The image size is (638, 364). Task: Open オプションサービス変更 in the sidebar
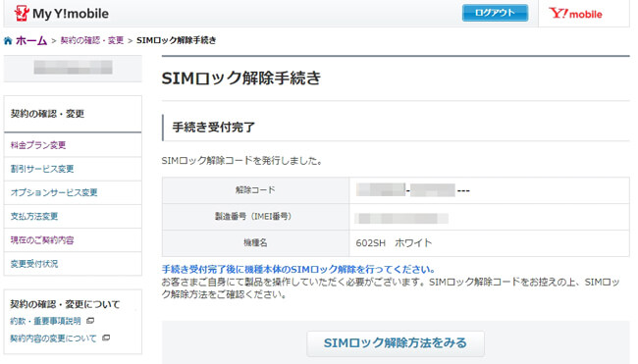pyautogui.click(x=54, y=192)
